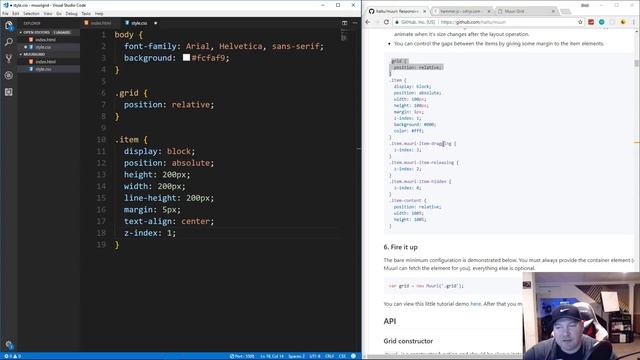Open the Edit menu
Viewport: 640px width, 360px height.
[16, 13]
